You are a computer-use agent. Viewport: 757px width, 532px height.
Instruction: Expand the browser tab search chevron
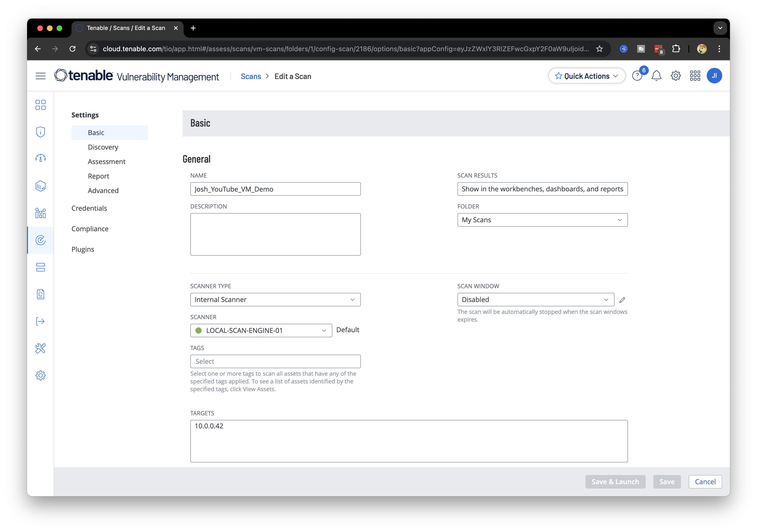click(x=720, y=28)
